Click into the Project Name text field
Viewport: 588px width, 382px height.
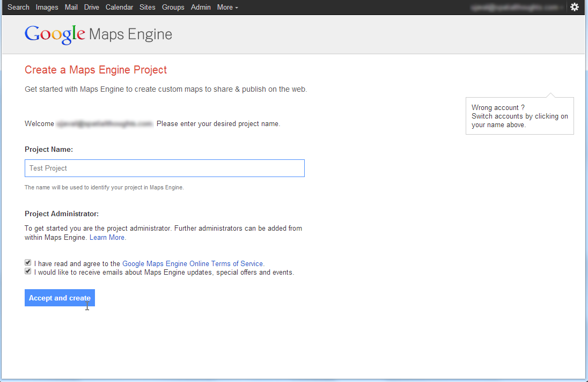(x=164, y=168)
